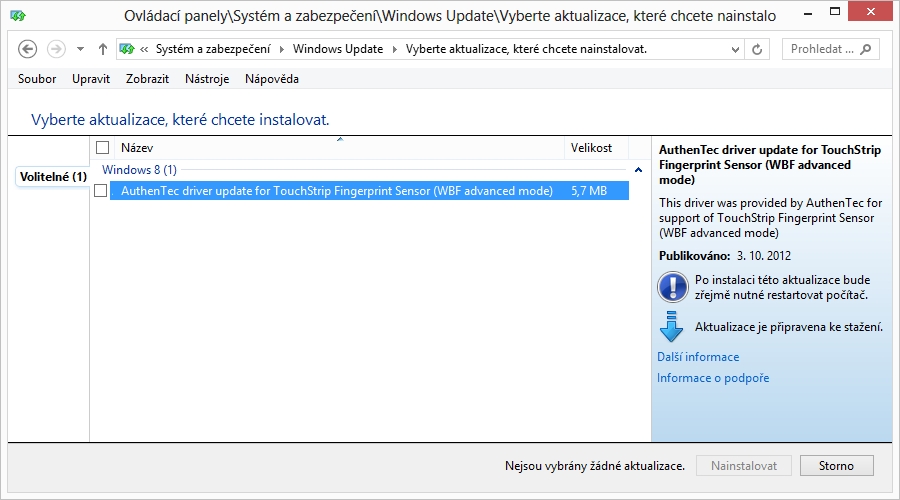
Task: Click the blue download-ready arrow icon
Action: [671, 327]
